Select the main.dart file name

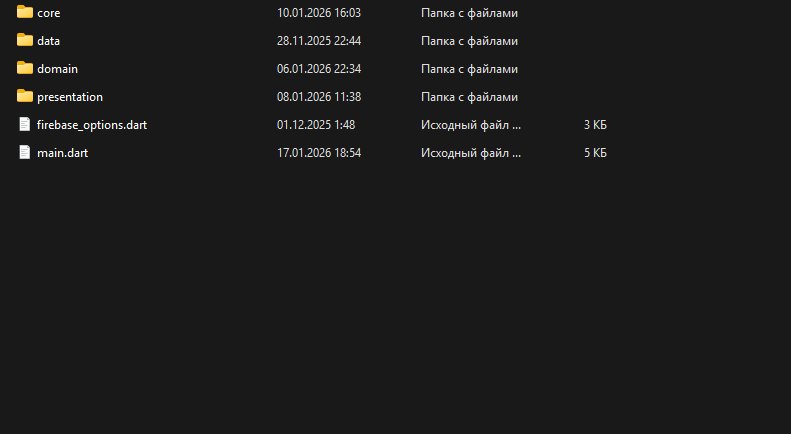(x=63, y=153)
